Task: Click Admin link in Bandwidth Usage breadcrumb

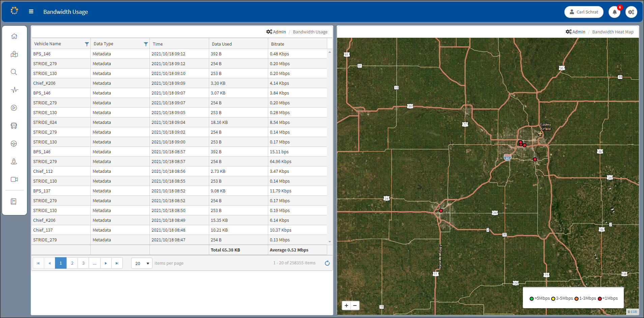Action: (276, 32)
